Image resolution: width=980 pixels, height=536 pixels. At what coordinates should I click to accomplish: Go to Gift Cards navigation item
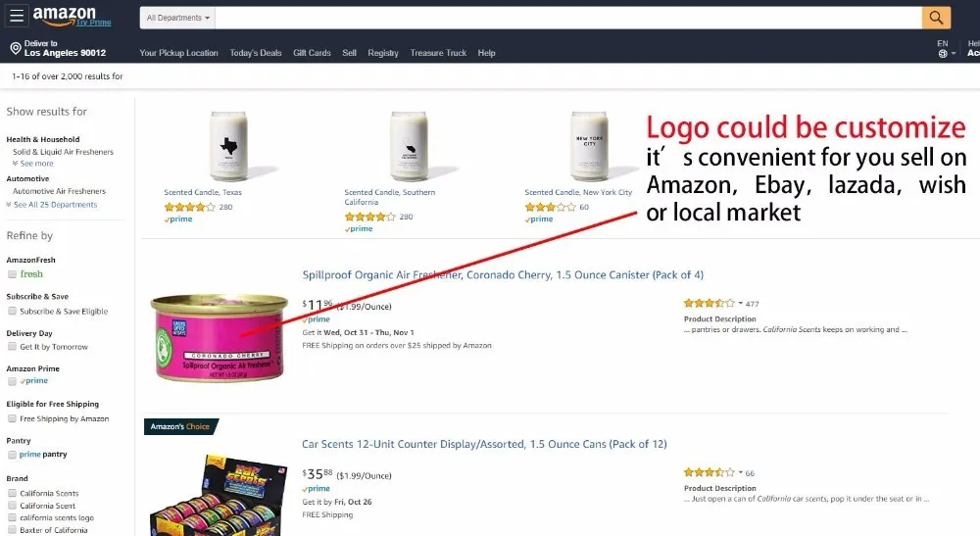pos(312,53)
